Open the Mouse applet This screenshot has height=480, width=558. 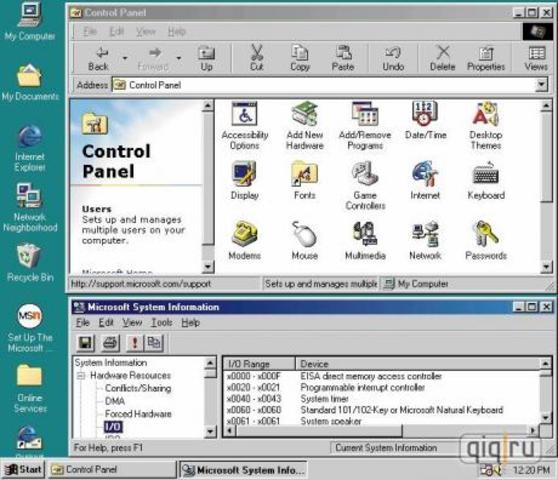pos(305,241)
